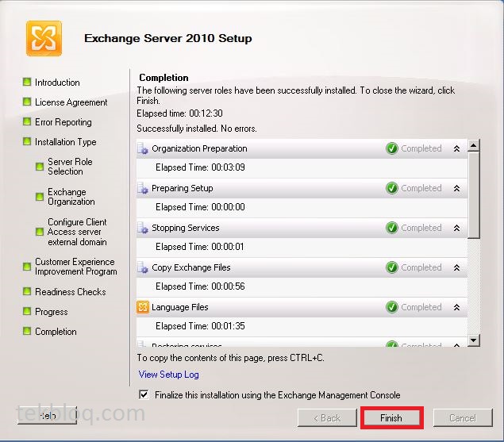Click the scrollbar down arrow
Viewport: 504px width, 442px height.
click(474, 340)
